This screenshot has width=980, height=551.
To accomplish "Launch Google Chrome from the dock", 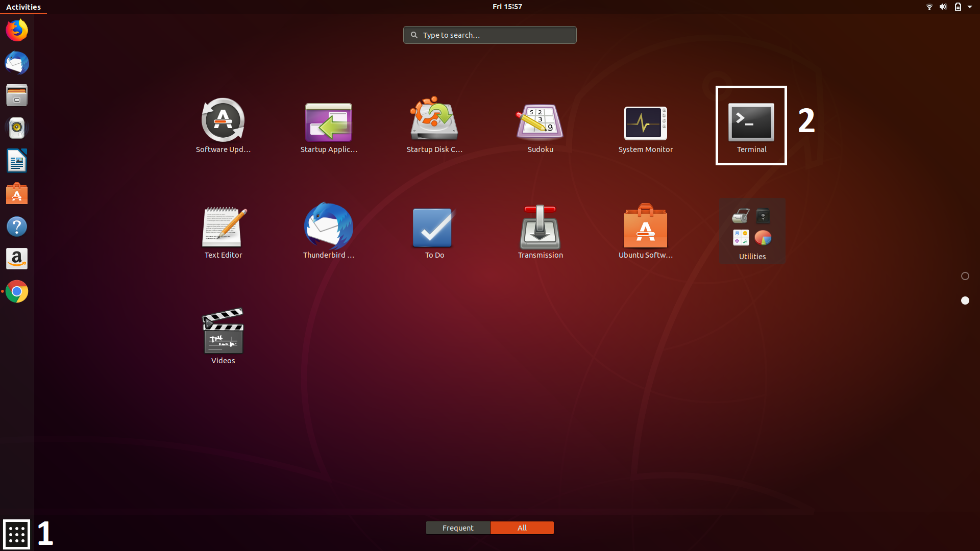I will tap(17, 291).
